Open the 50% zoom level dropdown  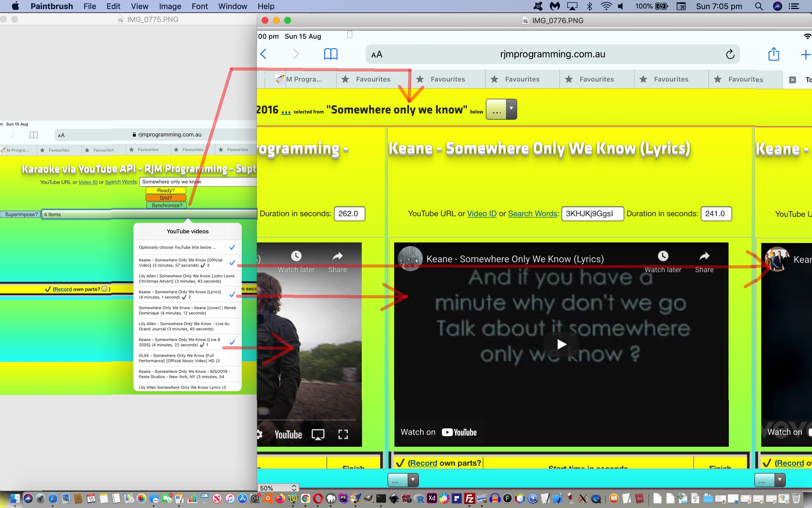tap(278, 488)
